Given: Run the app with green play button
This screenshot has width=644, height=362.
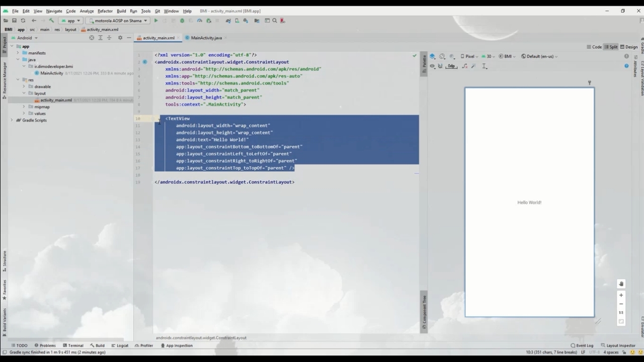Looking at the screenshot, I should 156,21.
